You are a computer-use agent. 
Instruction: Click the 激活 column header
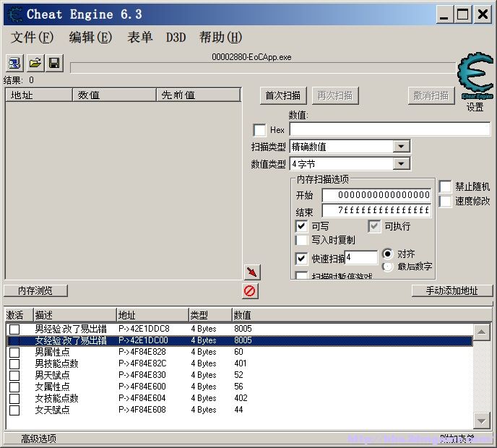[18, 315]
